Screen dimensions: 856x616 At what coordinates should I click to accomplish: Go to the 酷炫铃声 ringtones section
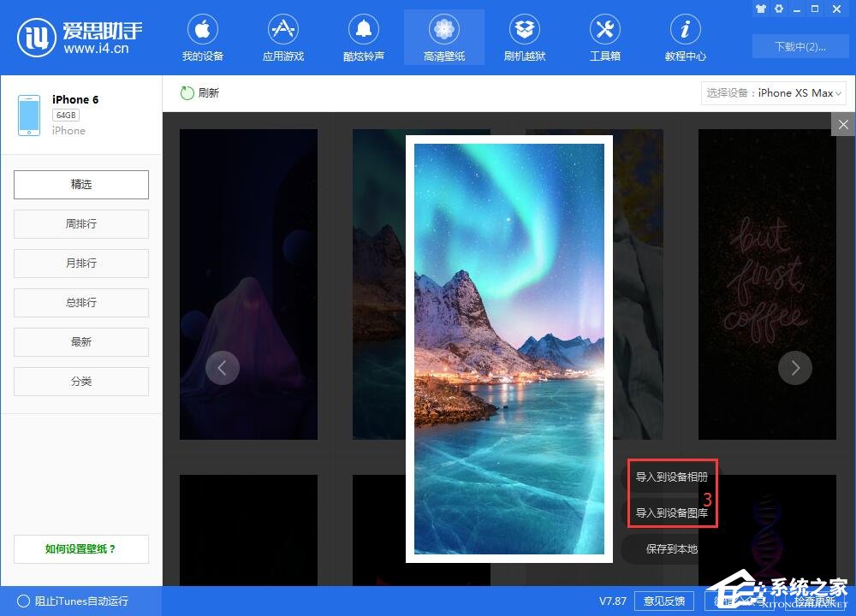363,38
